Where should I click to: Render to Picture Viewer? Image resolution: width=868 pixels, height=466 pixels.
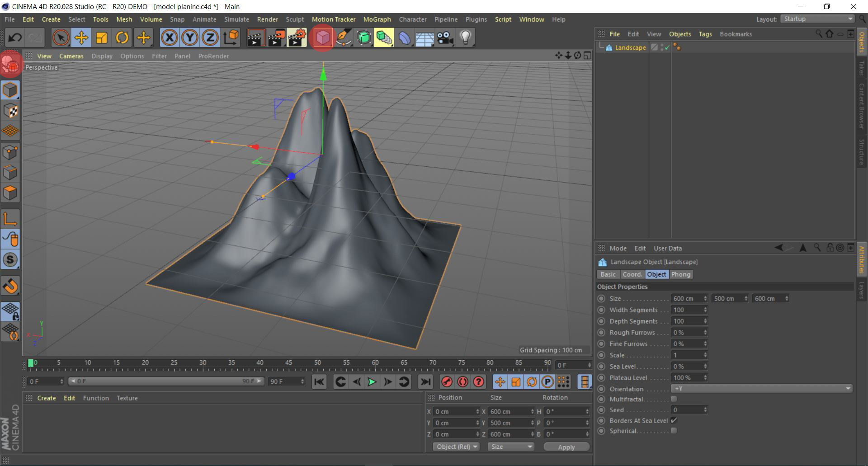click(x=276, y=38)
